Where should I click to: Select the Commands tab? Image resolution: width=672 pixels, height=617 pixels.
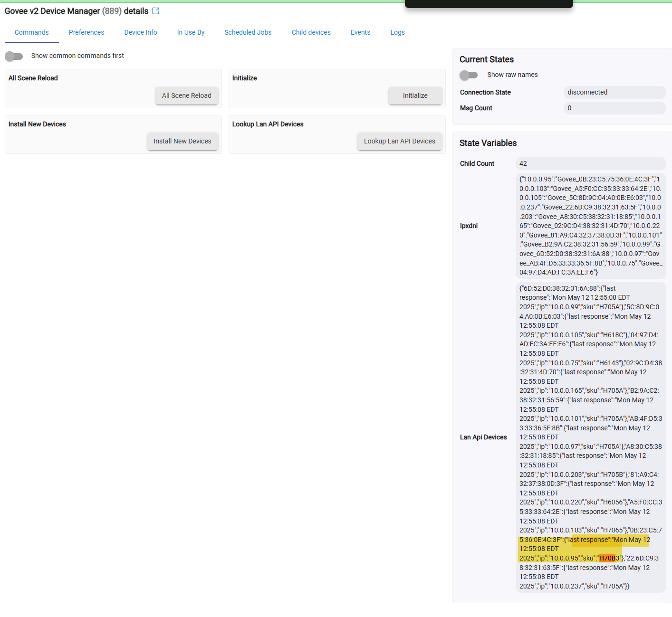point(32,32)
